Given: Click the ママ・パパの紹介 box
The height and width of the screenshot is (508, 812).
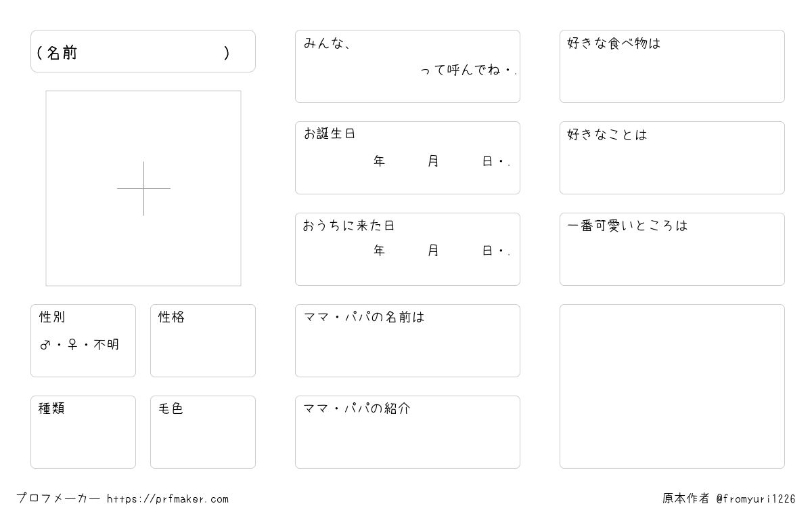Looking at the screenshot, I should [x=407, y=432].
